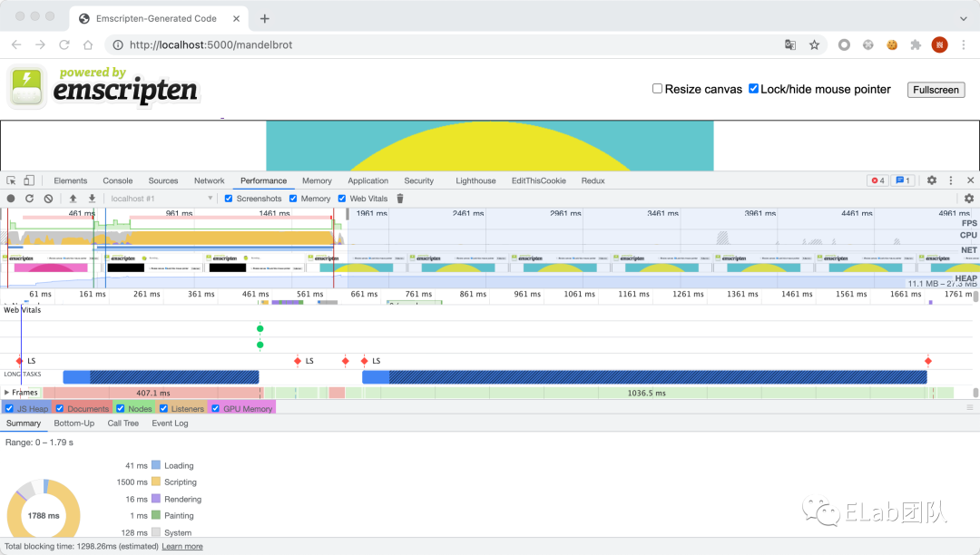The image size is (980, 555).
Task: Uncheck the JS Heap counter
Action: 9,408
